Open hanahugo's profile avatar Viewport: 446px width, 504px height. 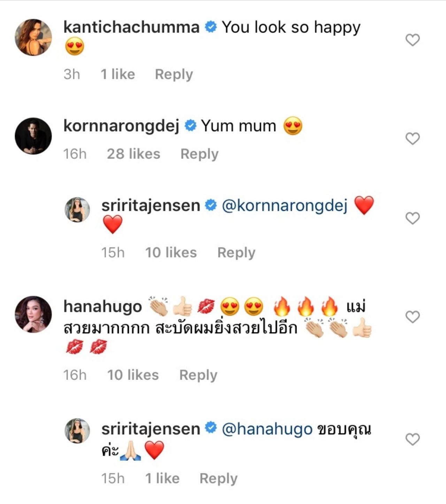[33, 315]
